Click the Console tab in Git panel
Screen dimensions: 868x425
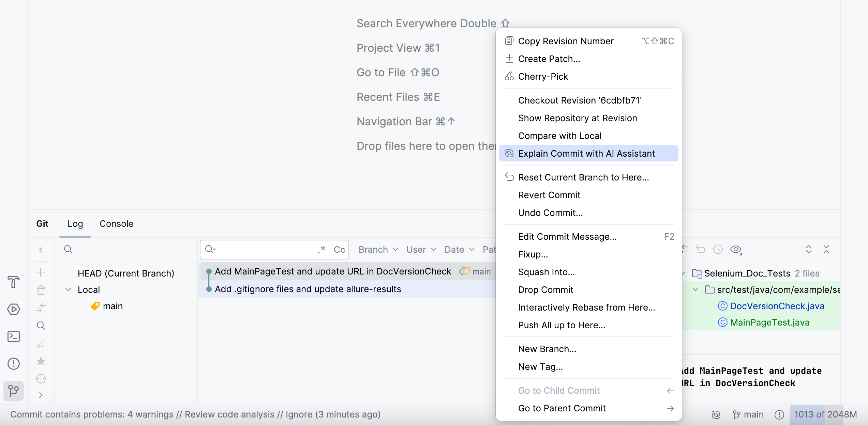coord(116,223)
